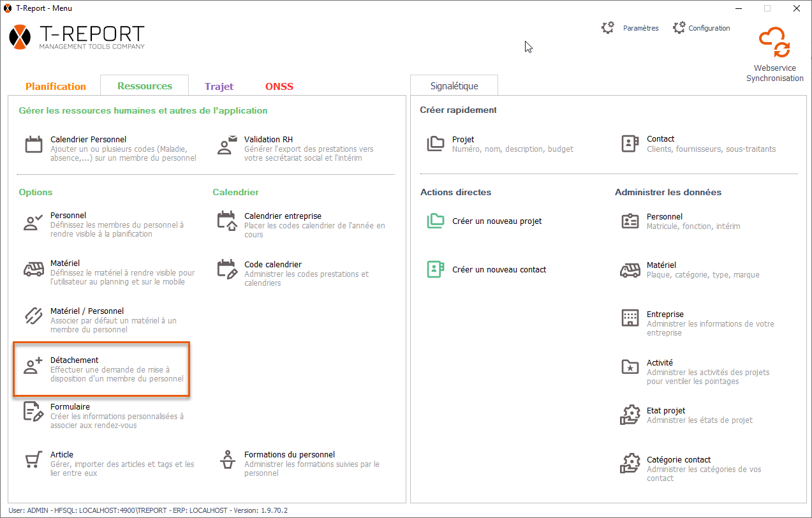Click the Matériel / Personnel link icon

[x=34, y=316]
